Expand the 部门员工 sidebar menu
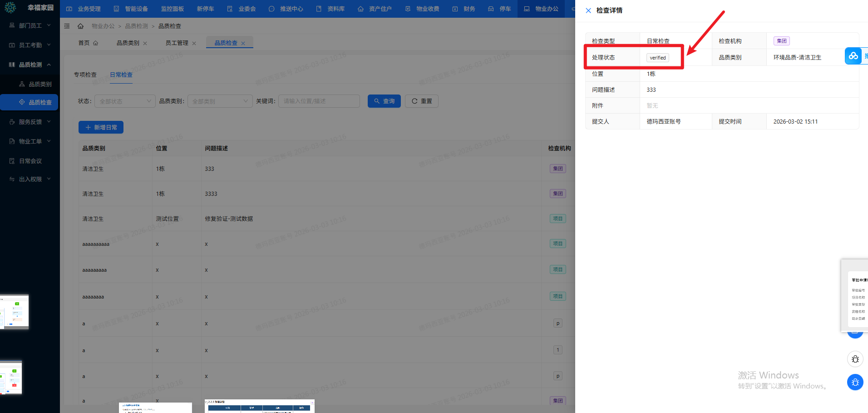Image resolution: width=868 pixels, height=413 pixels. point(30,25)
